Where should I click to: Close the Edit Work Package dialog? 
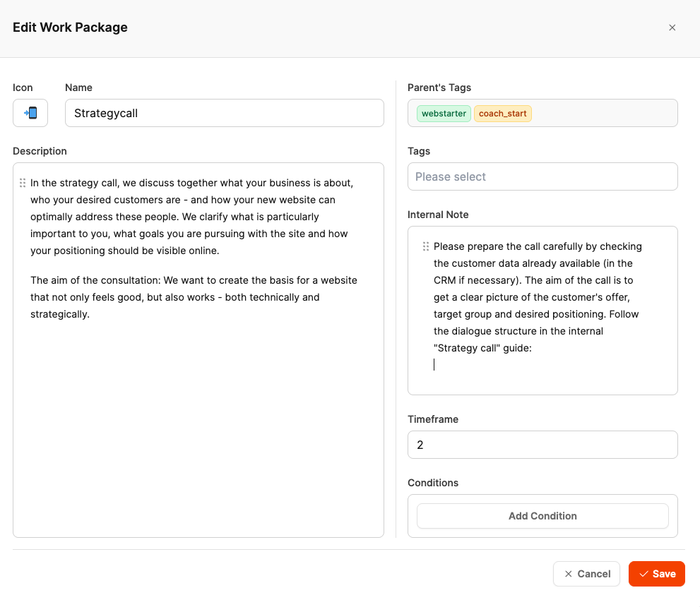click(672, 28)
